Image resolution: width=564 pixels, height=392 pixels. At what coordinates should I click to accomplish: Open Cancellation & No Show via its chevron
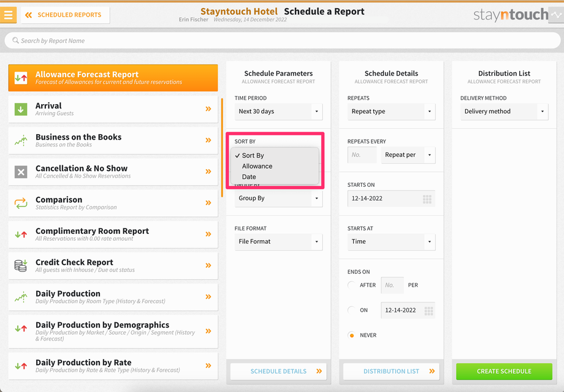208,171
